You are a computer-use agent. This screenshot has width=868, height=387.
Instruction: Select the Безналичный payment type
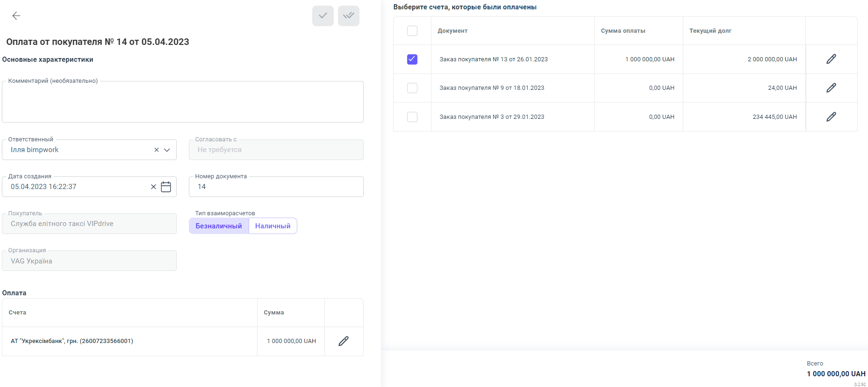(219, 226)
